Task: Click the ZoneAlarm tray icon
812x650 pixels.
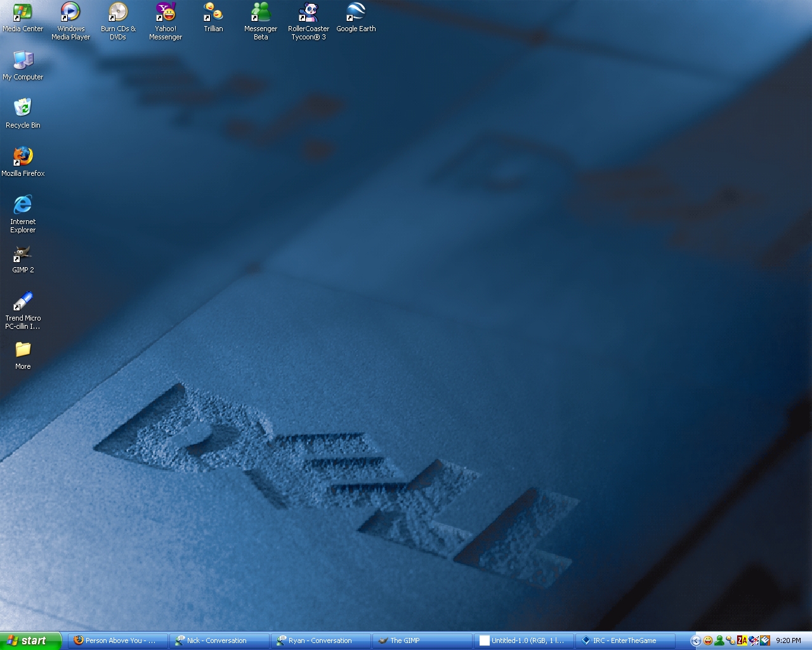Action: (x=742, y=640)
